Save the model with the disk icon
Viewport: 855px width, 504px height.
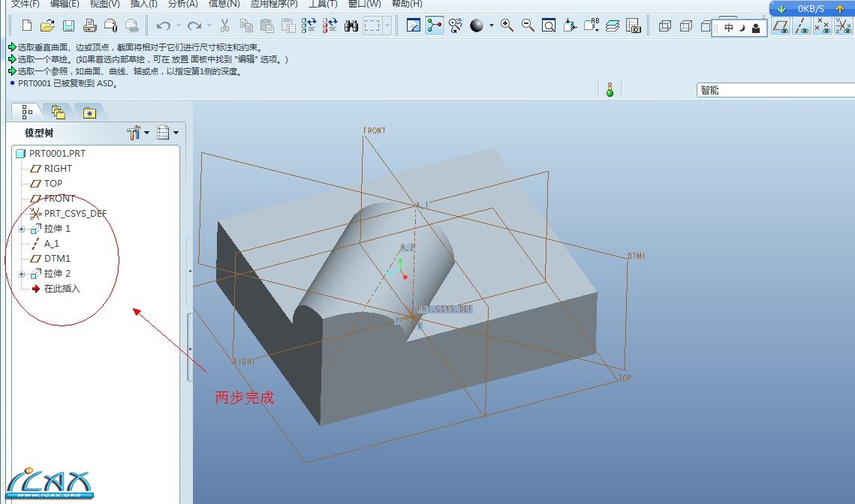coord(68,26)
